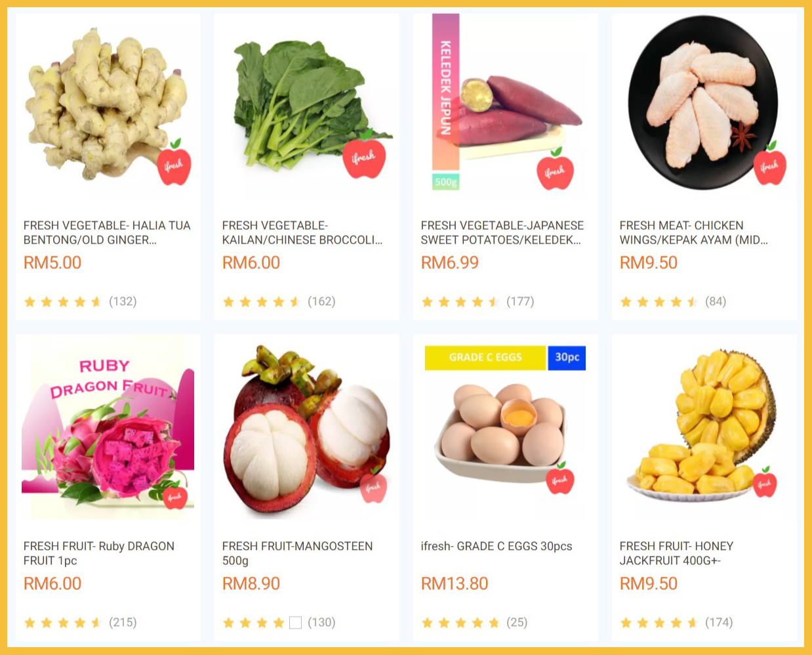This screenshot has width=812, height=655.
Task: Open the Ruby dragon fruit image
Action: [x=108, y=427]
